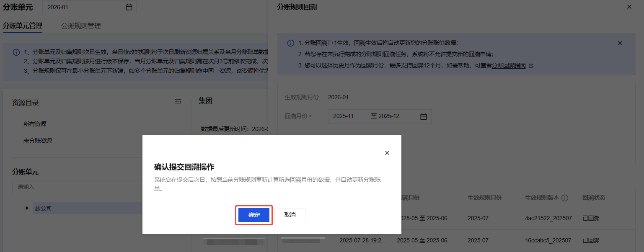The height and width of the screenshot is (252, 644).
Task: Click the 生效规则月份 value 2026-01
Action: click(339, 97)
